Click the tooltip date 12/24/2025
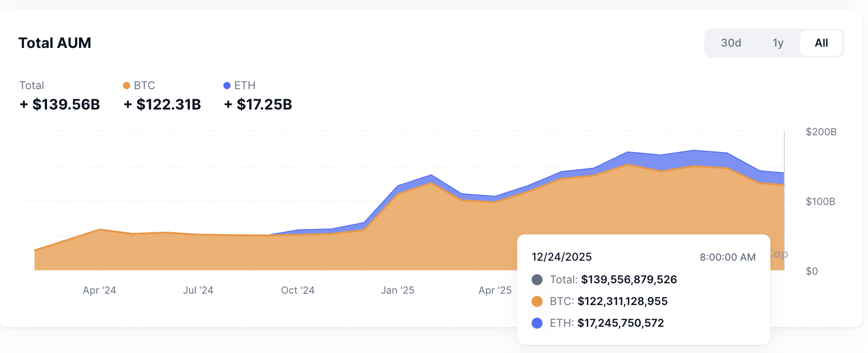This screenshot has height=353, width=868. pos(561,257)
